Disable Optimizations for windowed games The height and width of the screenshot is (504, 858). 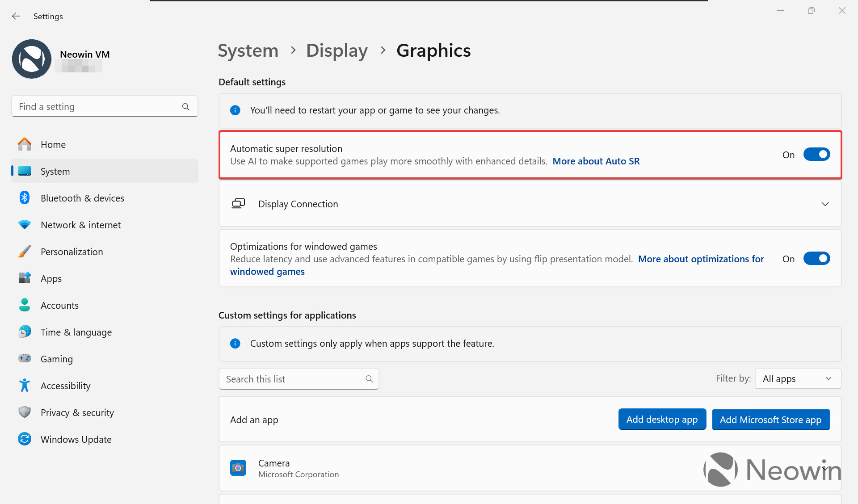coord(816,258)
